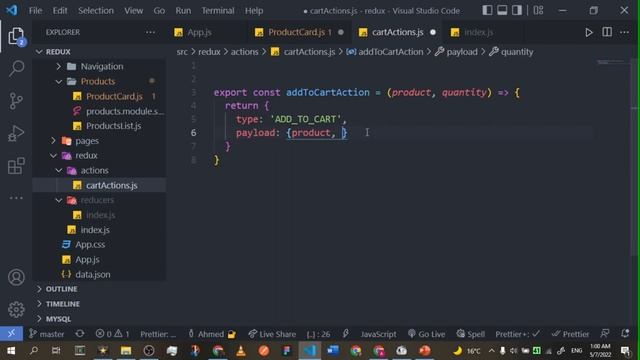Show additional activity bar views ellipsis

pos(16,198)
